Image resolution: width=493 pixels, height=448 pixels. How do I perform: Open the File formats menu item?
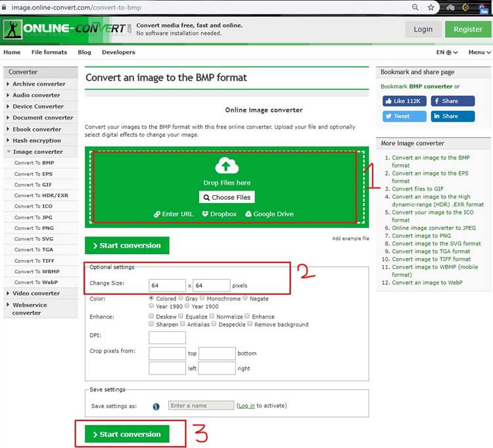tap(49, 53)
